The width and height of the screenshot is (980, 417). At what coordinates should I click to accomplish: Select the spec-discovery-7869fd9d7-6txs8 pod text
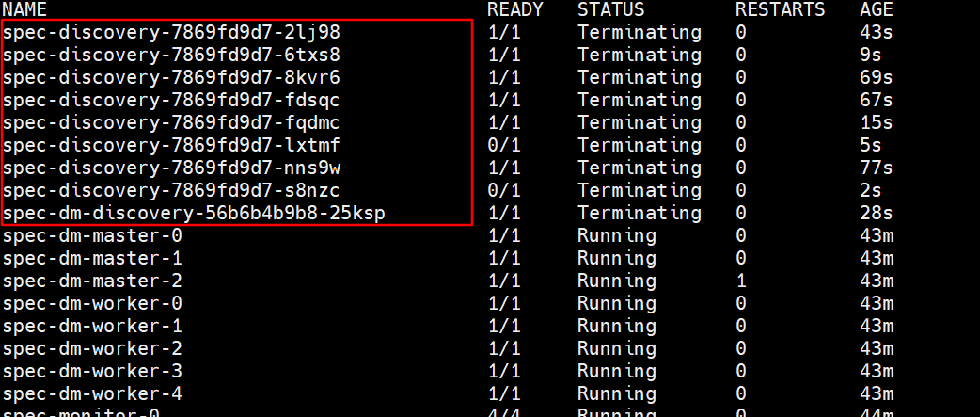[171, 55]
